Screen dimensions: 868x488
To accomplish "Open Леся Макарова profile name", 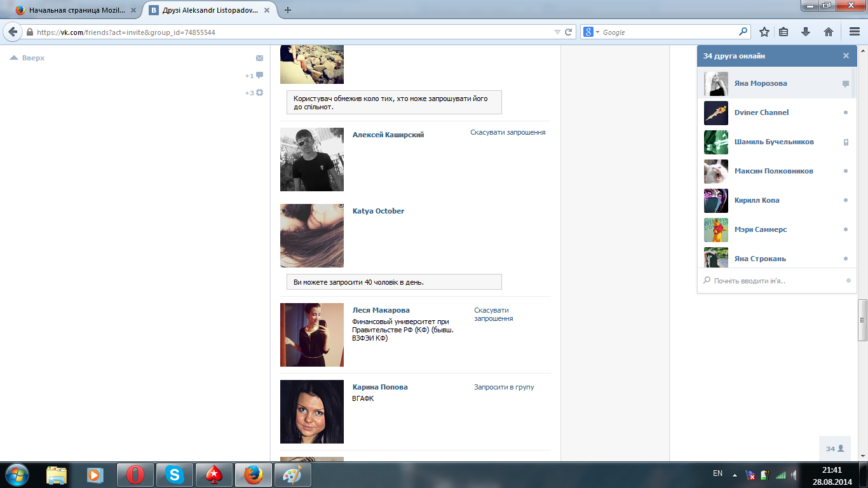I will [381, 310].
